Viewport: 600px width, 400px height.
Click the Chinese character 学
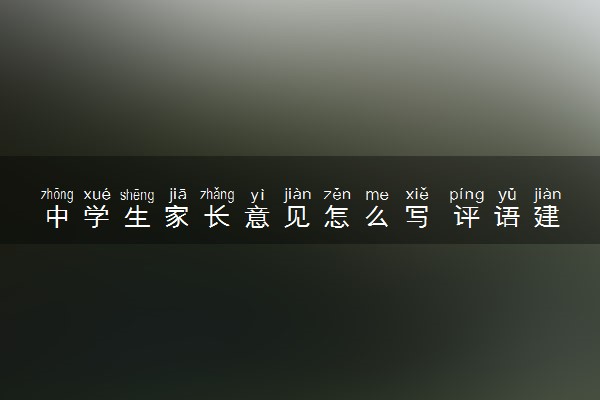pos(97,217)
